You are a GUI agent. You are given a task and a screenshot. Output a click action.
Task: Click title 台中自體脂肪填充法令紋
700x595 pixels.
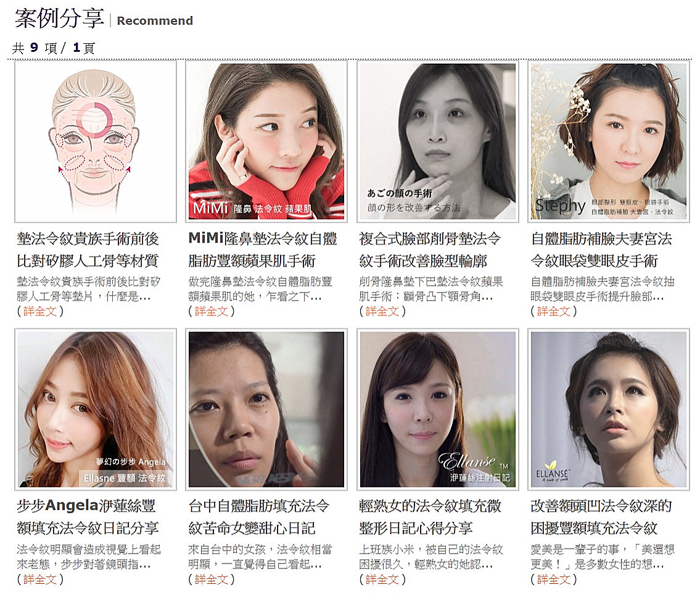[259, 517]
